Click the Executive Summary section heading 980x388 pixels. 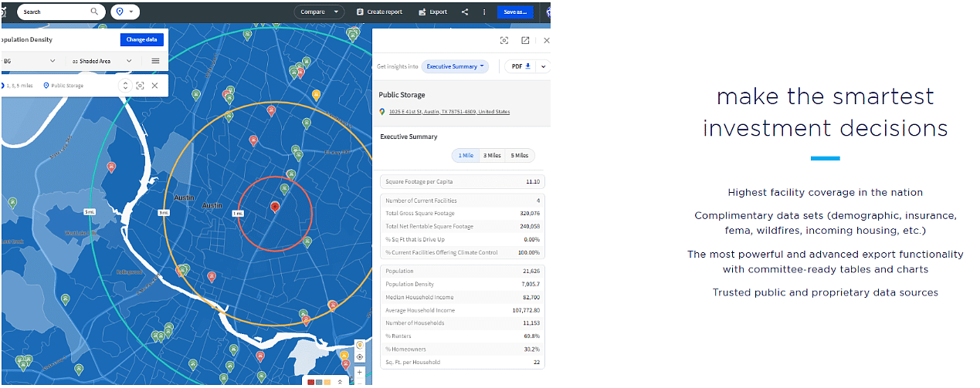tap(409, 137)
